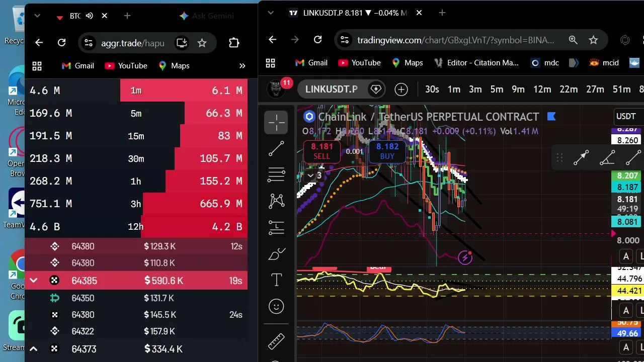The width and height of the screenshot is (644, 362).
Task: Reload the TradingView page
Action: click(x=317, y=40)
